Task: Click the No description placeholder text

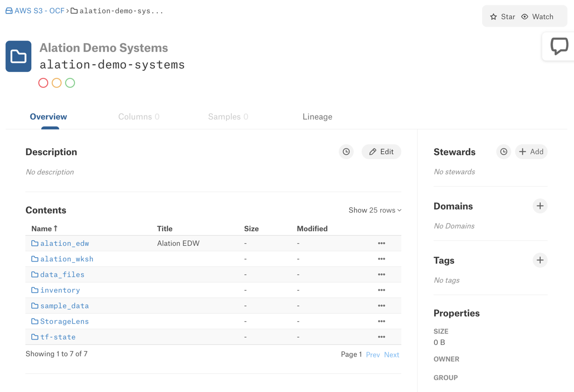Action: coord(50,172)
